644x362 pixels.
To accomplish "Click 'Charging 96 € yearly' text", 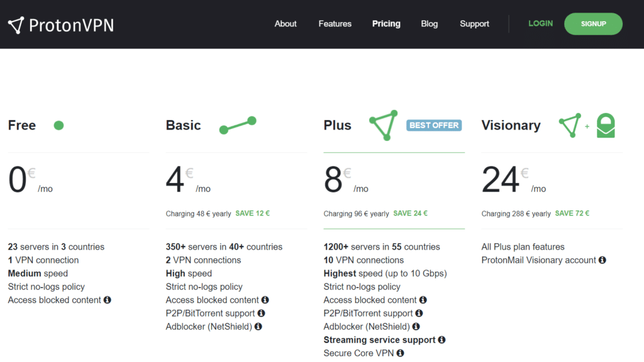I will [x=356, y=214].
